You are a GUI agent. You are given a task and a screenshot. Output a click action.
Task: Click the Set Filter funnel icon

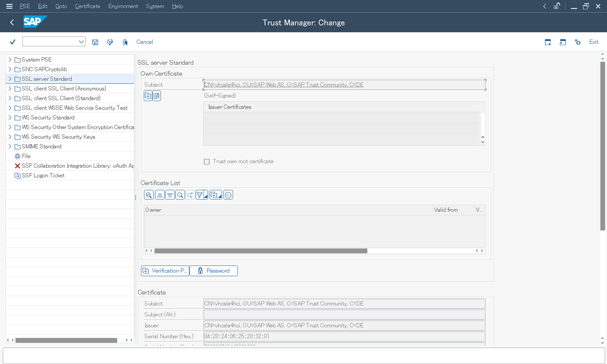click(200, 195)
